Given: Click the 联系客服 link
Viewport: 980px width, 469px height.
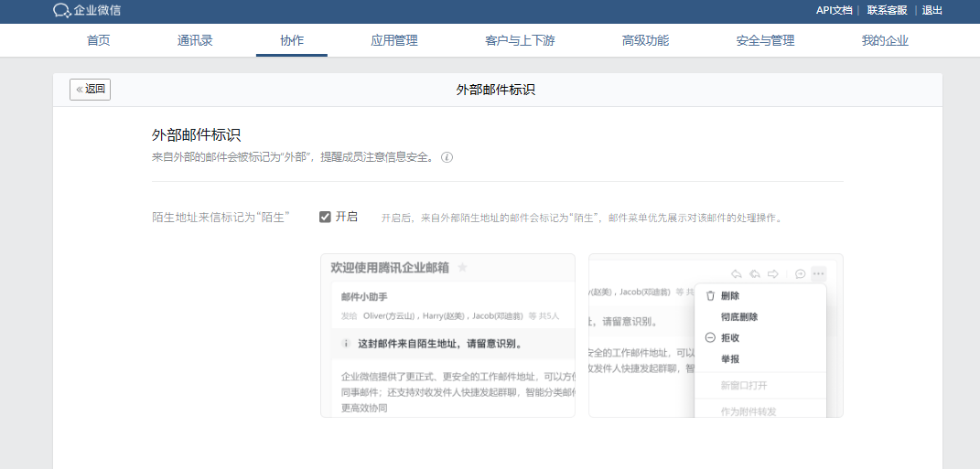Looking at the screenshot, I should [x=887, y=10].
